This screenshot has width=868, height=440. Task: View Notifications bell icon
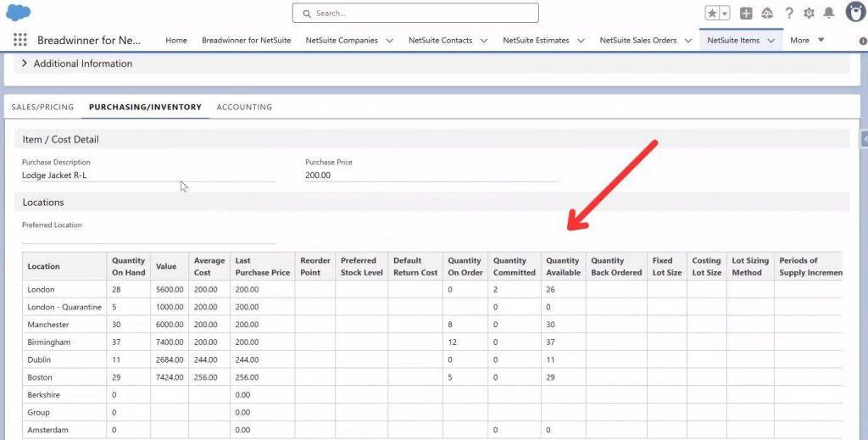(x=829, y=14)
